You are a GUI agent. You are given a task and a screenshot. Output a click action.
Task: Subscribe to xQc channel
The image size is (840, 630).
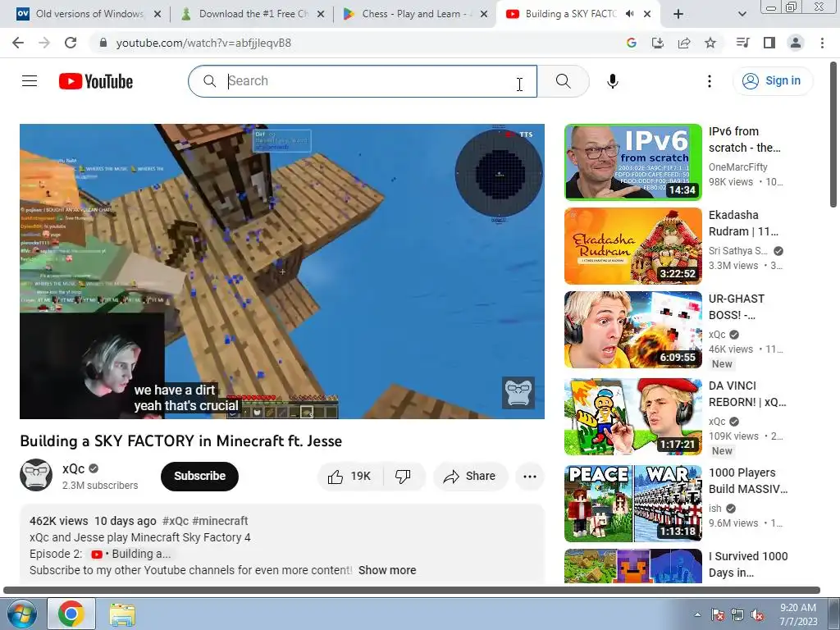point(199,477)
